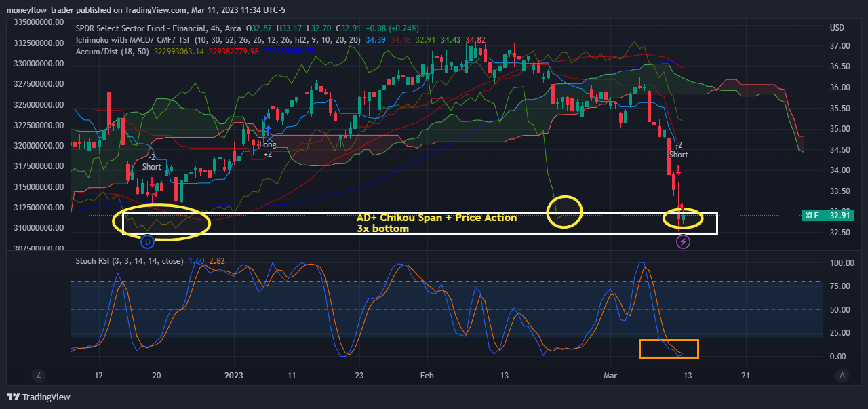Click the 37.00 price axis label
868x409 pixels.
840,46
